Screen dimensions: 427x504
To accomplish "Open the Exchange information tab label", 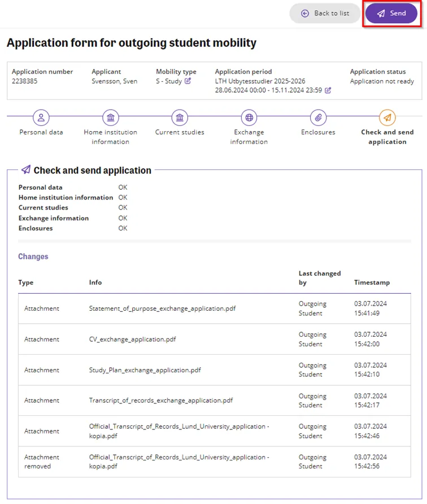I will [249, 137].
